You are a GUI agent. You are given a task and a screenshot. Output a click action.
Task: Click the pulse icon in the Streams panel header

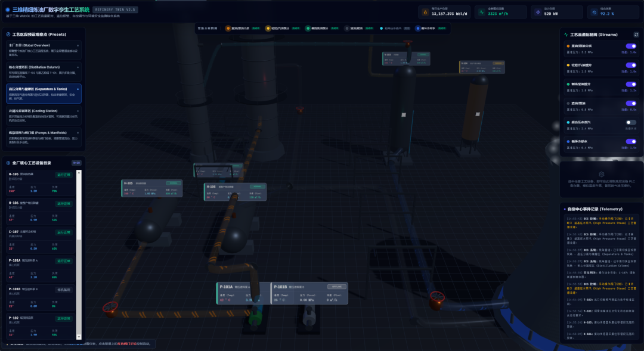click(x=566, y=35)
